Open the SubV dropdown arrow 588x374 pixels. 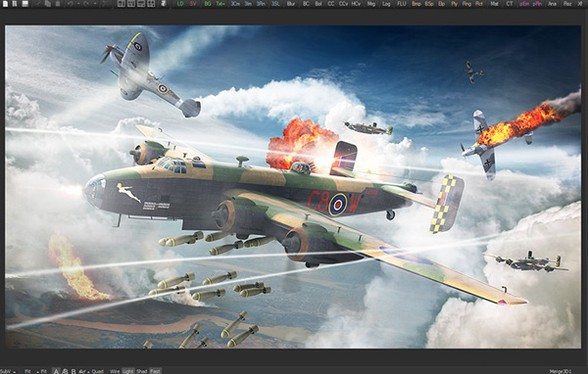click(x=14, y=372)
